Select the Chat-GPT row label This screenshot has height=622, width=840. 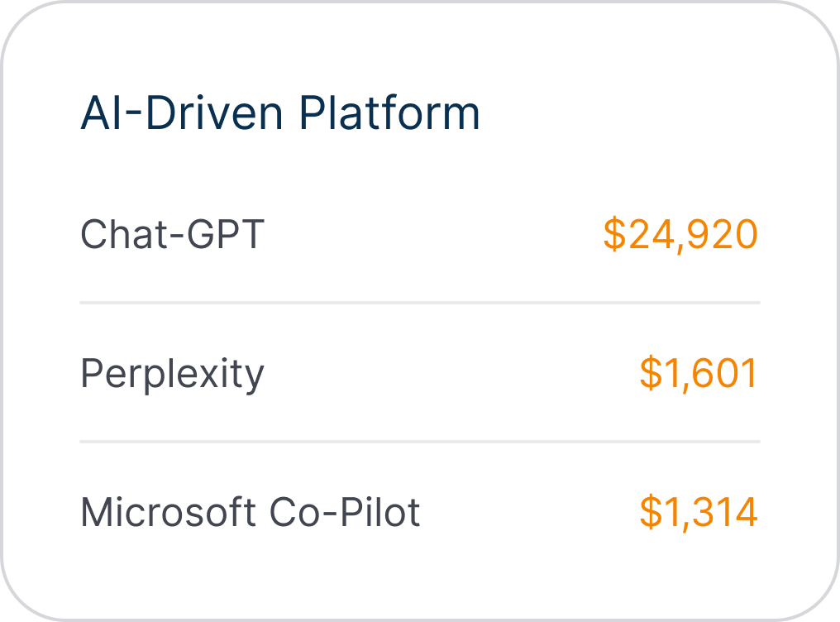(x=172, y=235)
